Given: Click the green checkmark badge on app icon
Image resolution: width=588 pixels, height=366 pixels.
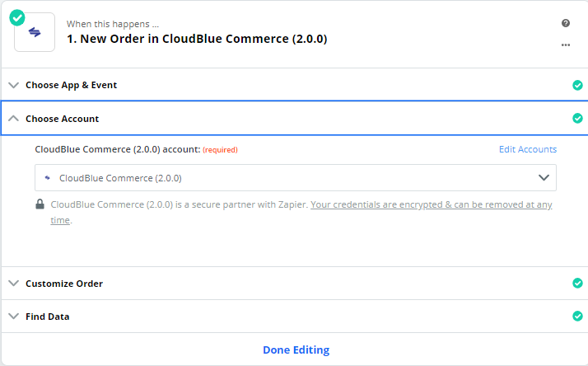Looking at the screenshot, I should 16,17.
